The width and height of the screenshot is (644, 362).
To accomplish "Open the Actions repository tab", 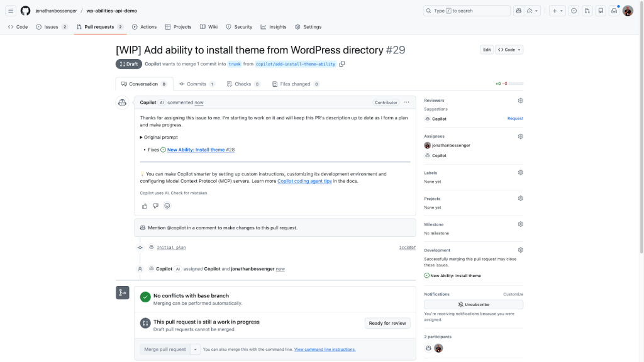I will coord(145,27).
